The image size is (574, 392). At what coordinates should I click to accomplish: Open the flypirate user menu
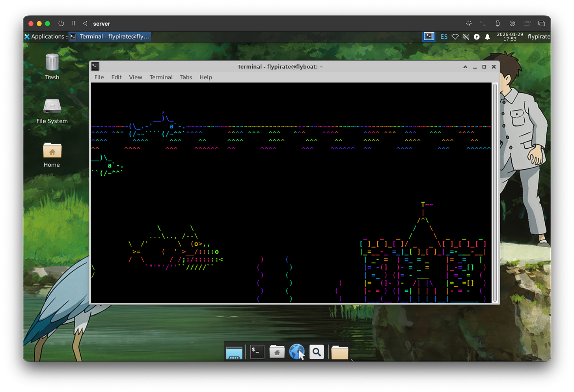[x=539, y=37]
